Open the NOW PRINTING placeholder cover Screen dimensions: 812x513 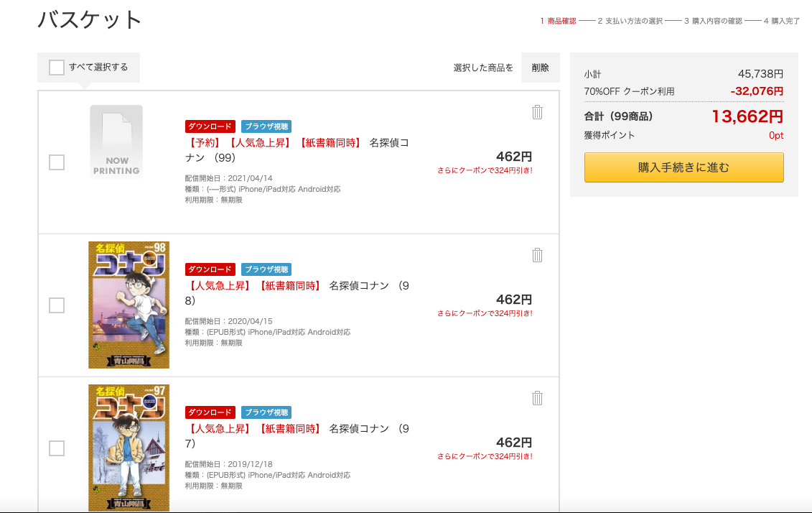coord(116,142)
